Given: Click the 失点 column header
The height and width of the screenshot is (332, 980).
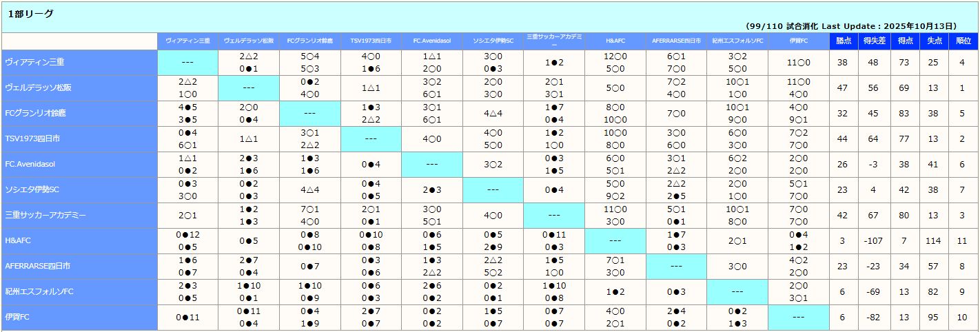Looking at the screenshot, I should (935, 41).
